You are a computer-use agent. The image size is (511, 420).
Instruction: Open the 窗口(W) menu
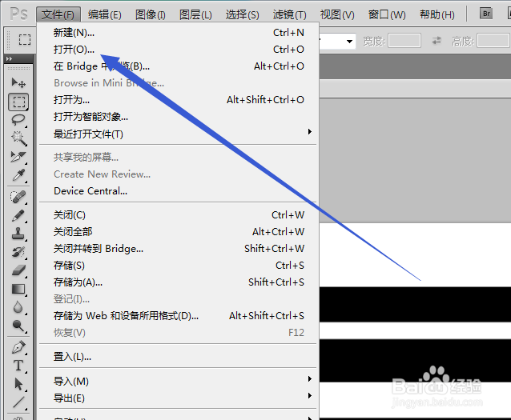coord(387,14)
